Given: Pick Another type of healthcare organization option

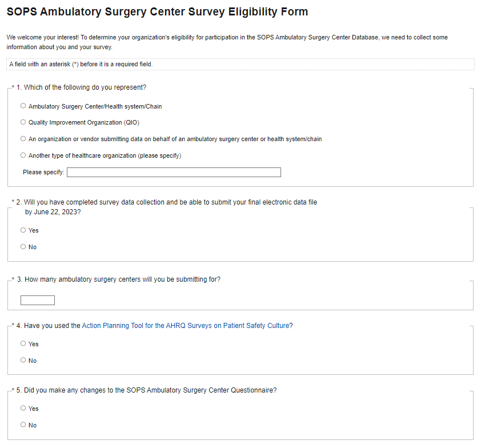Looking at the screenshot, I should point(23,155).
